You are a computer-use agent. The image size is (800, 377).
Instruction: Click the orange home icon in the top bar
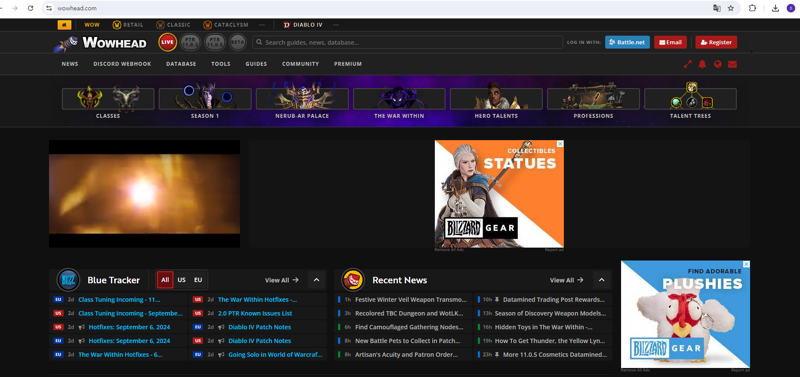click(x=64, y=25)
